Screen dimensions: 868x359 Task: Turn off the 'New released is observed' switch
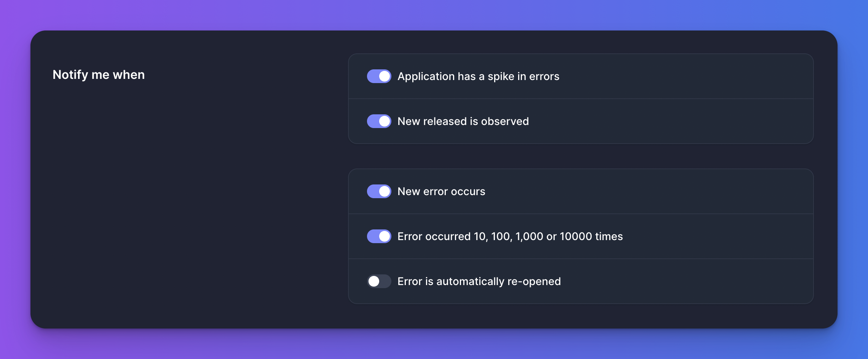[x=379, y=121]
